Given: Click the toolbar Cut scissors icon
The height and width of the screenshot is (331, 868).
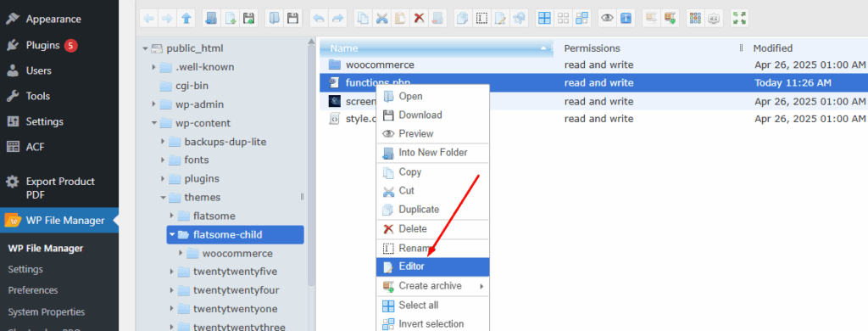Looking at the screenshot, I should [x=381, y=19].
